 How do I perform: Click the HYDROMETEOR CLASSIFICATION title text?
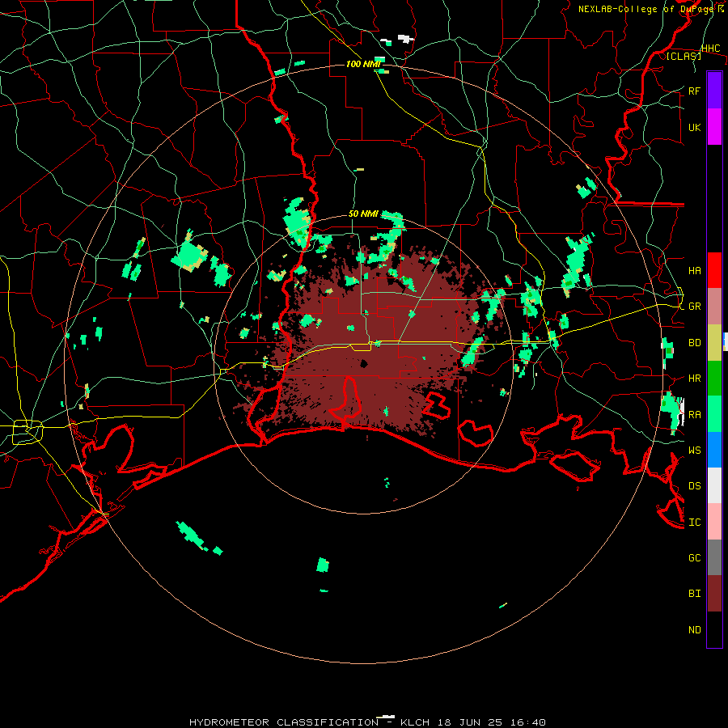click(x=284, y=722)
